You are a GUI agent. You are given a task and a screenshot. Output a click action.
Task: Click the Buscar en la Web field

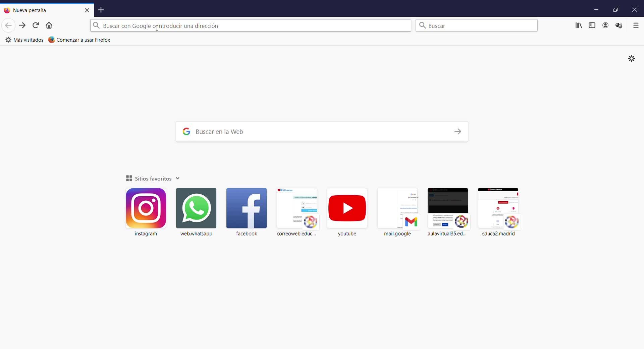(322, 132)
